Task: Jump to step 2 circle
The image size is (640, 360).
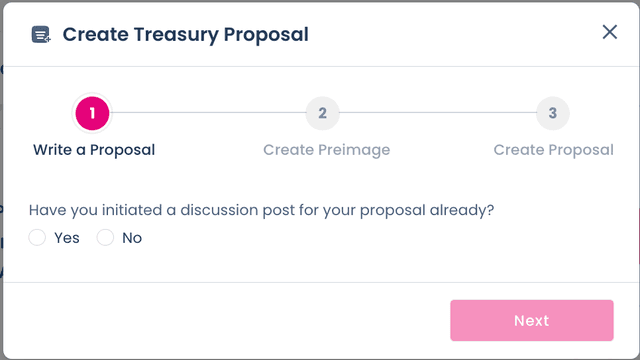Action: pos(322,113)
